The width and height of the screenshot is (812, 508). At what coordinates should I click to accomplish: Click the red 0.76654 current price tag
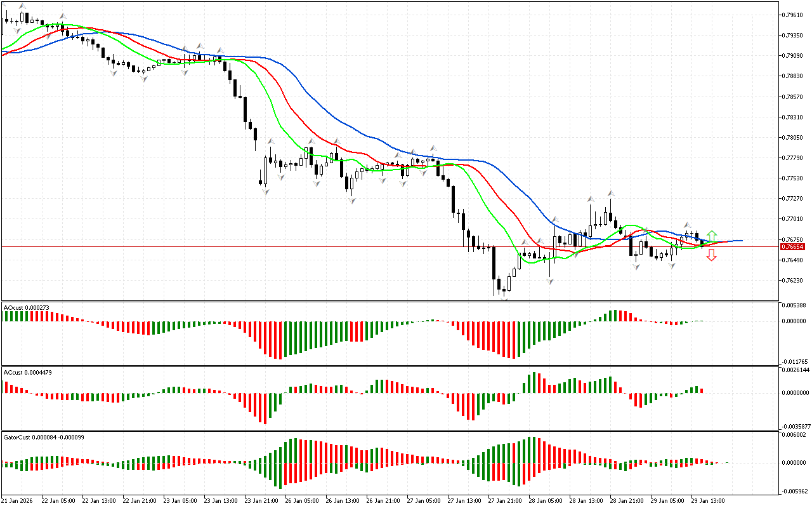tap(792, 246)
